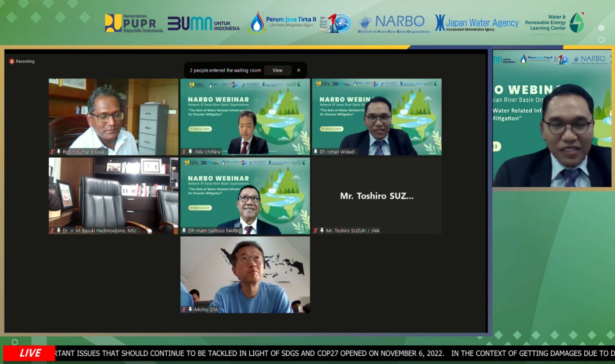Screen dimensions: 615x364
Task: Click the Kementerian PUPR logo
Action: [x=134, y=23]
